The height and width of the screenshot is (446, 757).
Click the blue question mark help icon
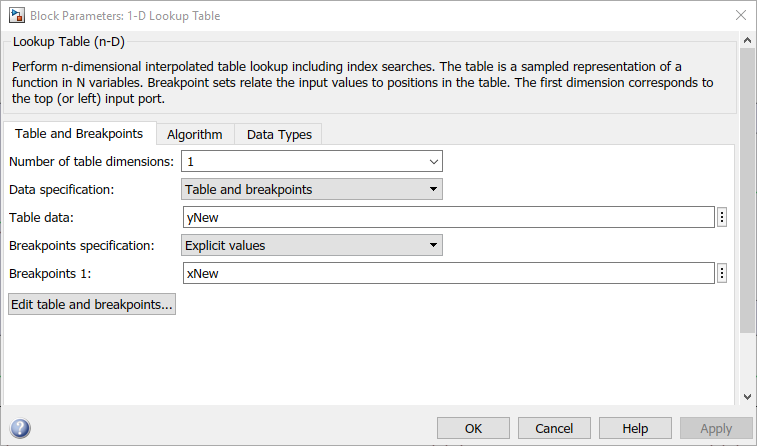click(20, 428)
